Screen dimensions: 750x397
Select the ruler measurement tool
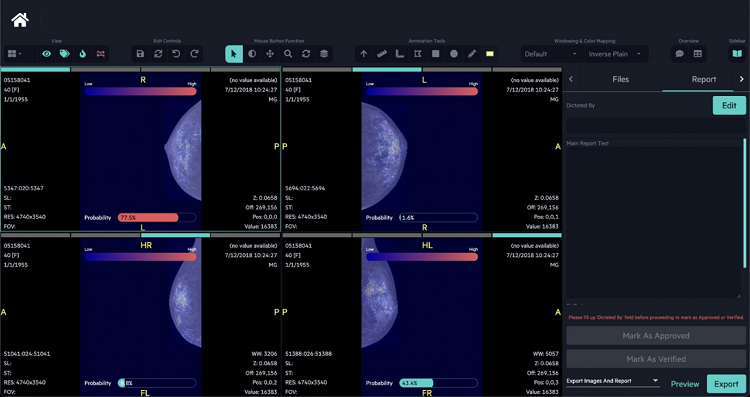(x=382, y=54)
